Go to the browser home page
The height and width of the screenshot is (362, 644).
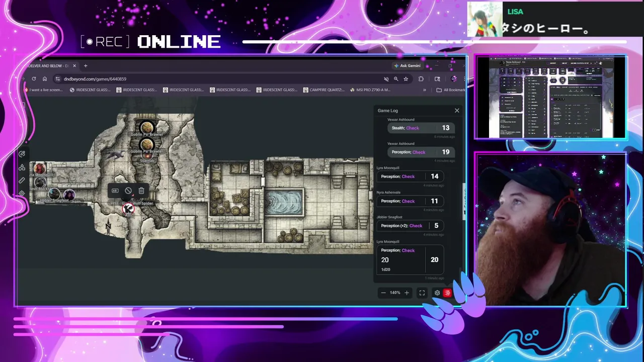coord(45,79)
